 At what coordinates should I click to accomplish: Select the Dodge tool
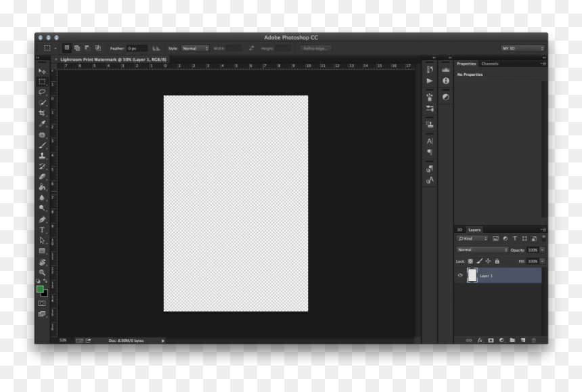pos(43,208)
